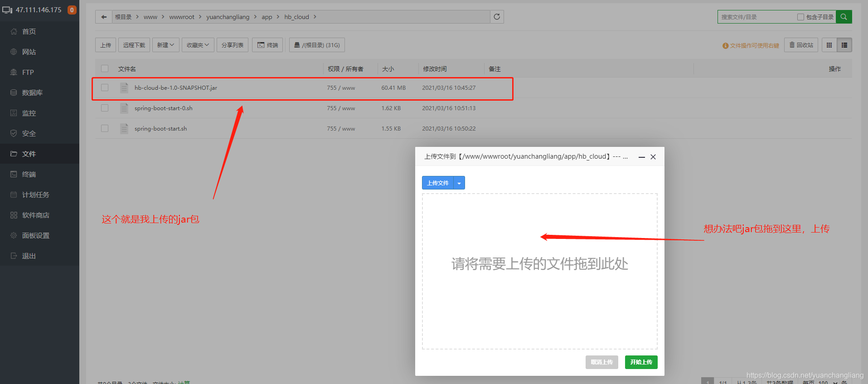Click the 计划任务 calendar icon
868x384 pixels.
(14, 194)
